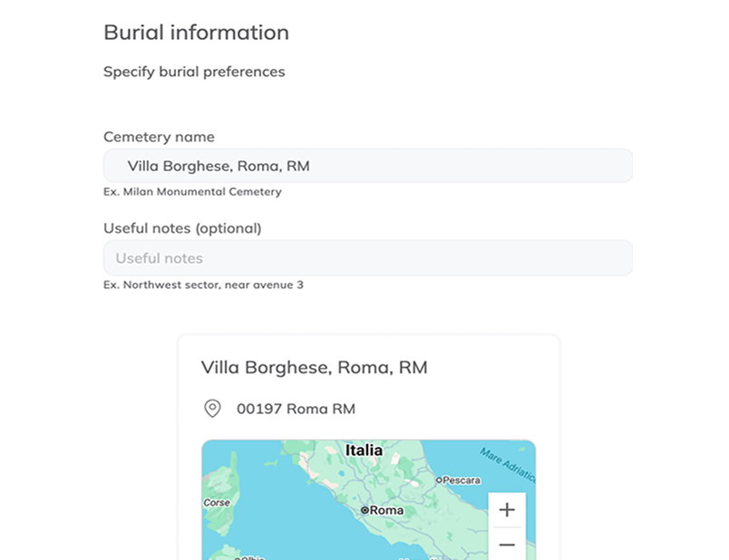Click the Specify burial preferences subtitle
This screenshot has width=729, height=560.
[194, 72]
